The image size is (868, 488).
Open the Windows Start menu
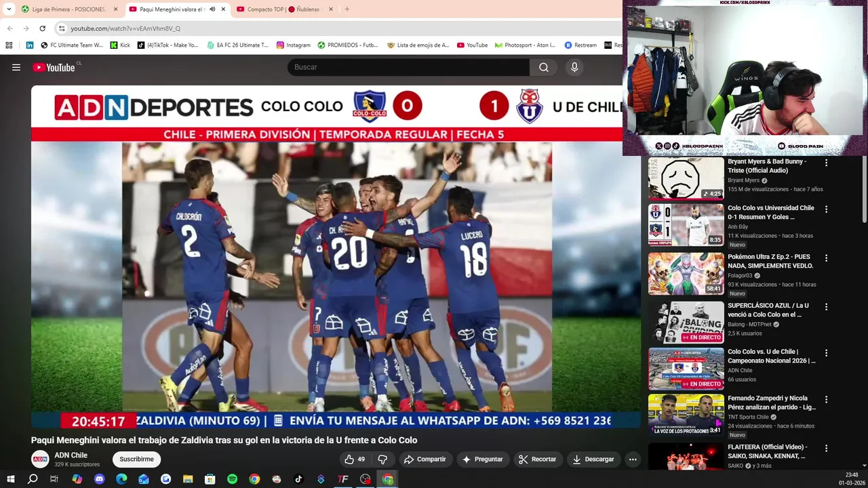(10, 479)
